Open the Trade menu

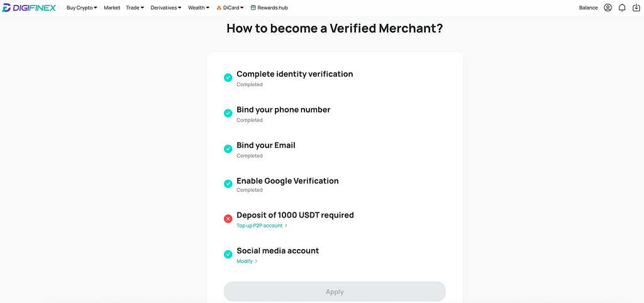pos(135,8)
